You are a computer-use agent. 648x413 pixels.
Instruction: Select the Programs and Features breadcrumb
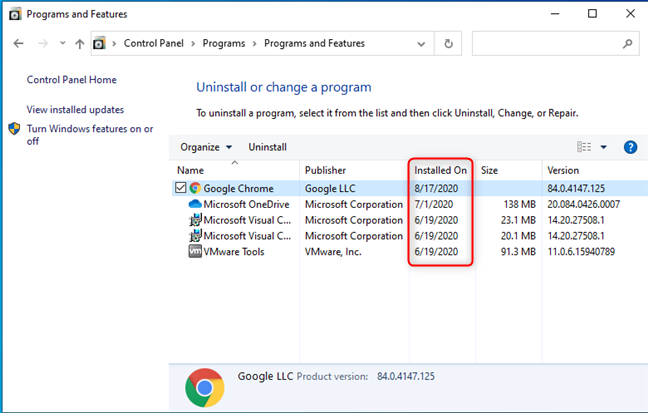(x=314, y=43)
